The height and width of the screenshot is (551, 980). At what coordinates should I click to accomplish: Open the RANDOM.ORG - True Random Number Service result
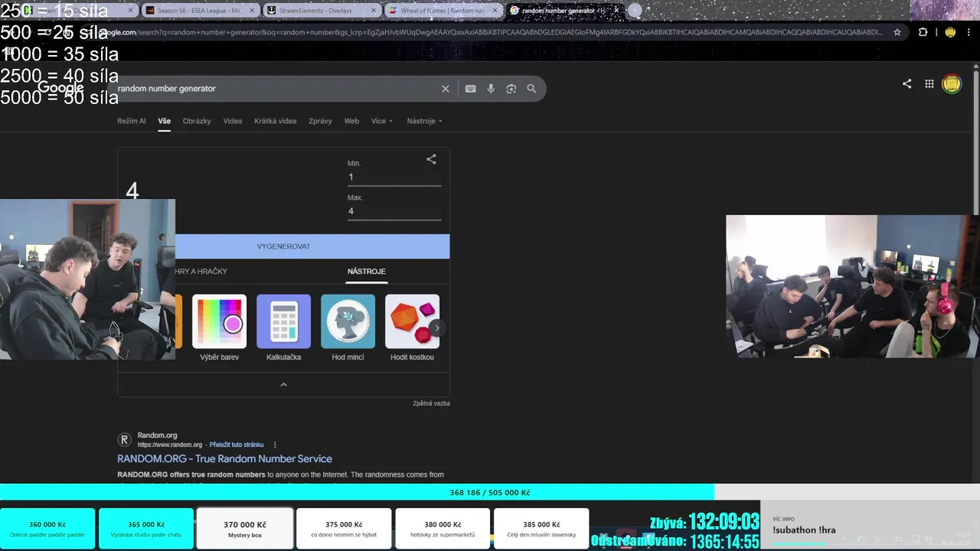[224, 458]
